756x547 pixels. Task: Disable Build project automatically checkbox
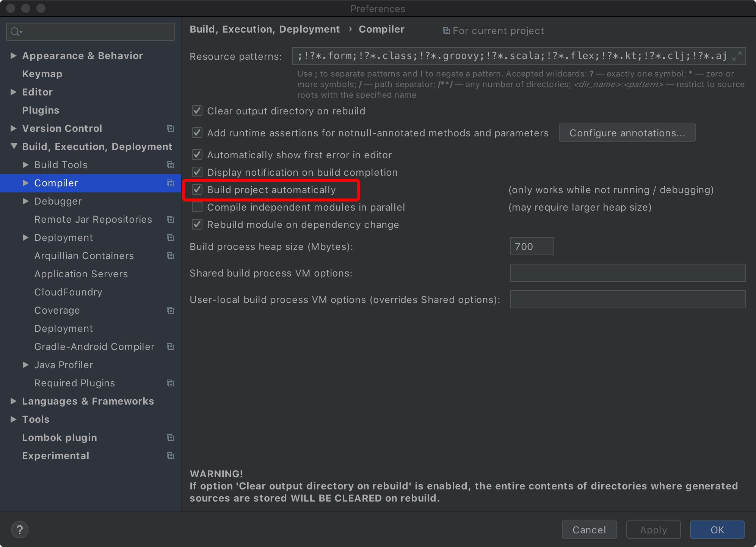[197, 190]
